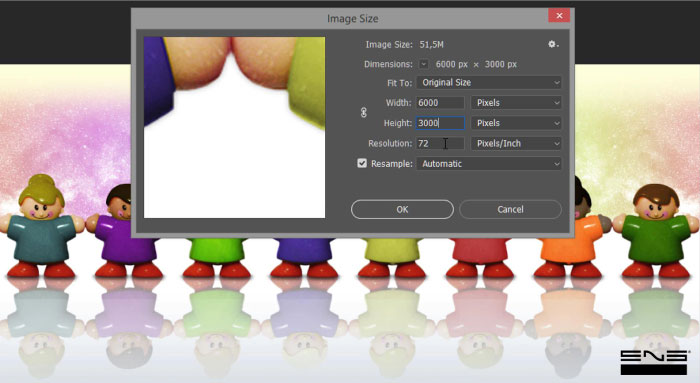Open the Height units Pixels dropdown
This screenshot has width=700, height=383.
click(516, 123)
